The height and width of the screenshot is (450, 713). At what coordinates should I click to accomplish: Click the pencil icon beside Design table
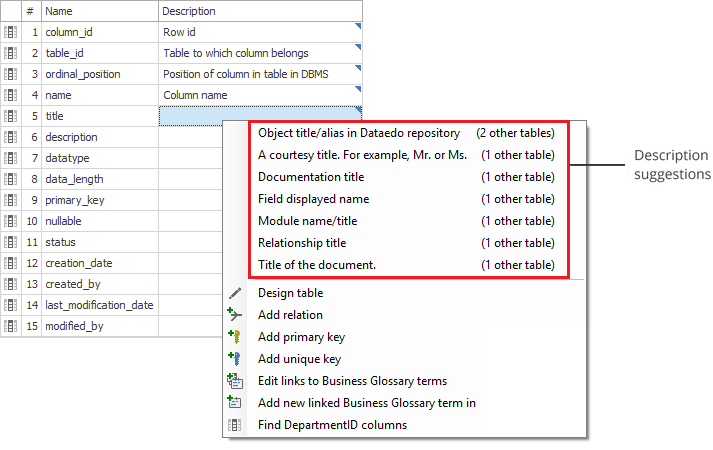pyautogui.click(x=235, y=293)
